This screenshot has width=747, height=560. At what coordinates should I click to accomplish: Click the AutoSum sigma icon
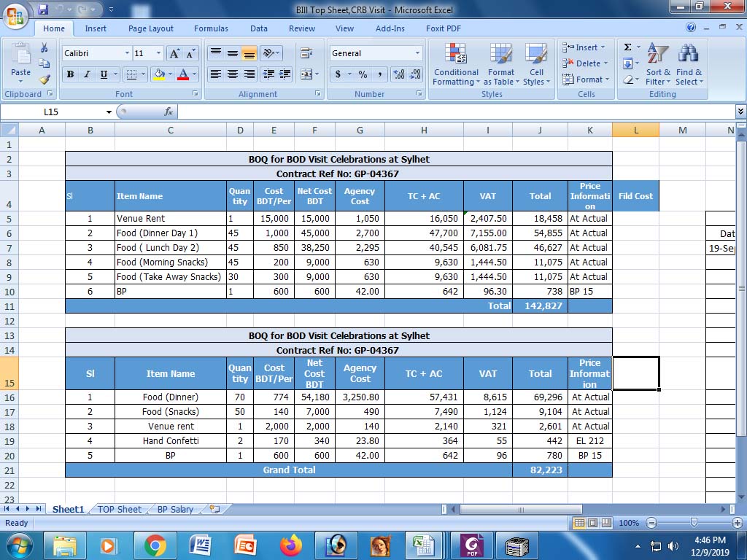pos(627,47)
